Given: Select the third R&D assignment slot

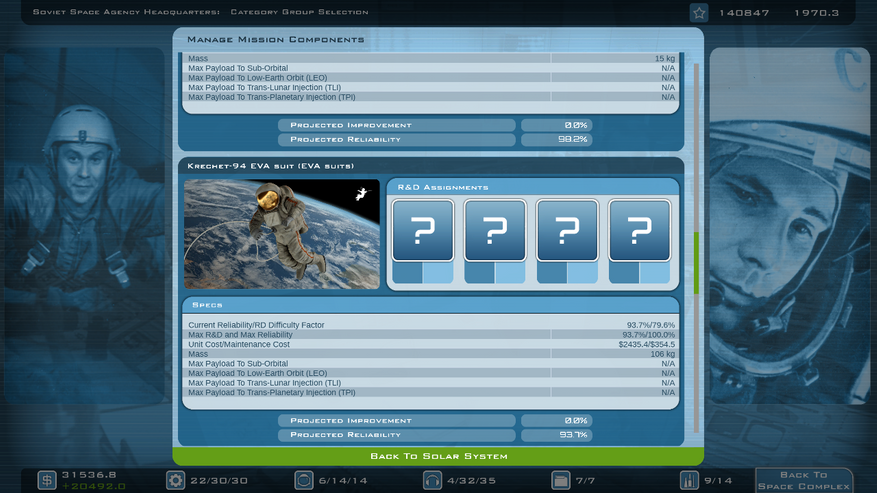Looking at the screenshot, I should [567, 231].
